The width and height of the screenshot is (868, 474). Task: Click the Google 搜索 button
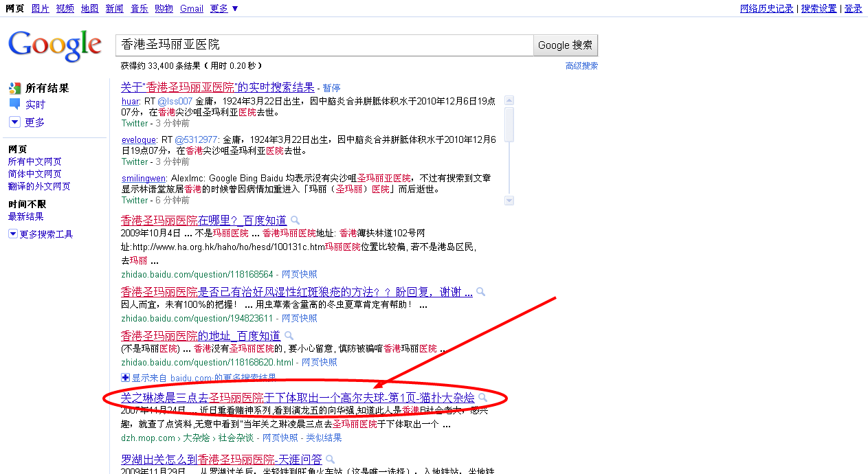(566, 45)
